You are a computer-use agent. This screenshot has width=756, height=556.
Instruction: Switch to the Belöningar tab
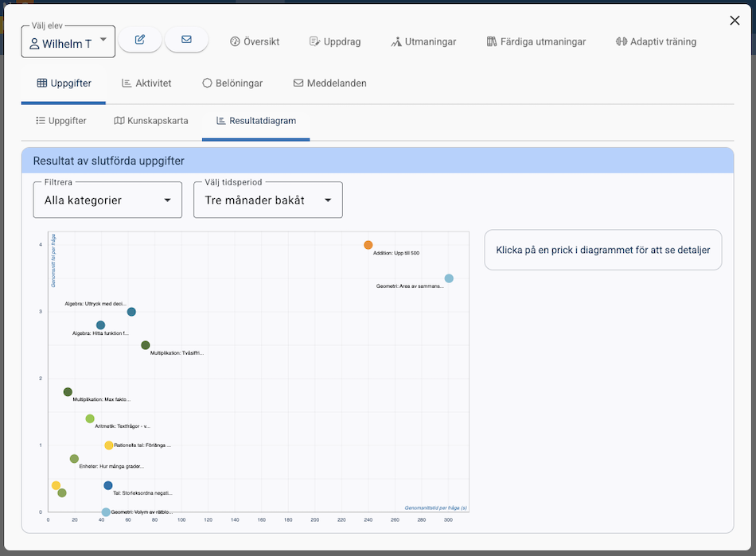coord(232,83)
